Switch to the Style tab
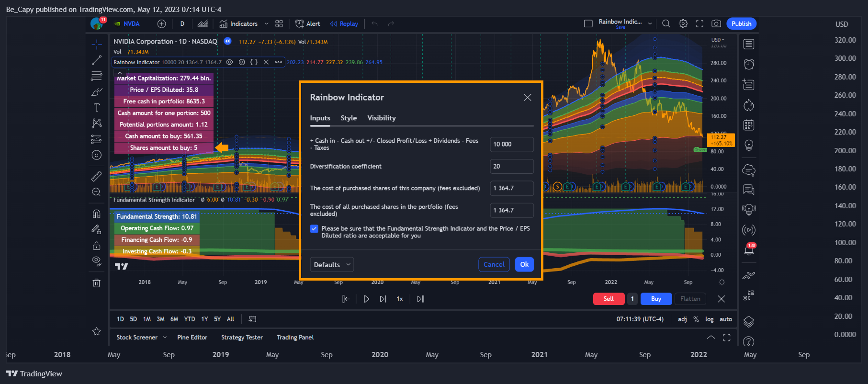 tap(349, 118)
